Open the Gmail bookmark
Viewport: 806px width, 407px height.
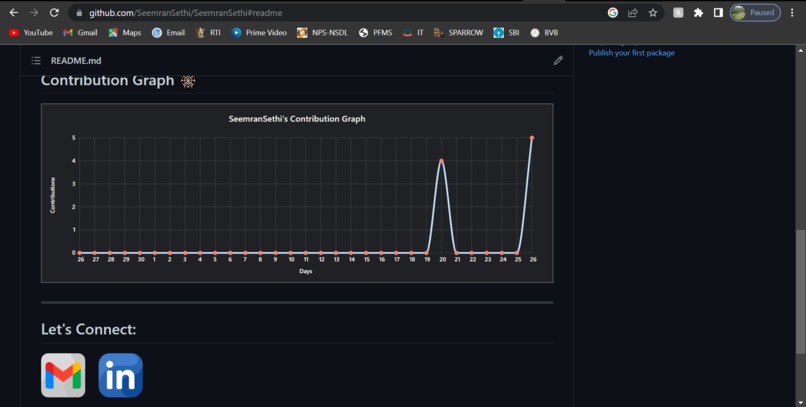(x=80, y=32)
